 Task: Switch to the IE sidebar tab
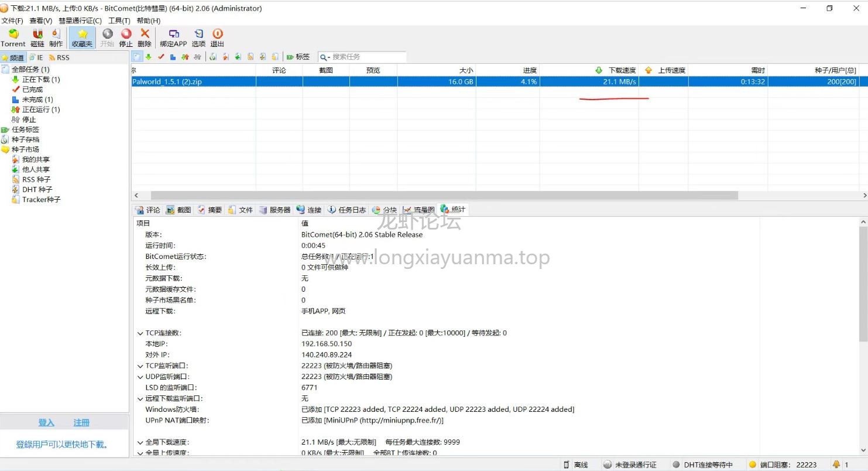tap(36, 57)
